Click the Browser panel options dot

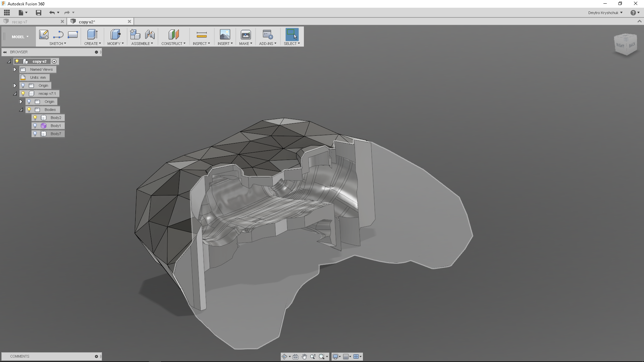click(x=96, y=52)
